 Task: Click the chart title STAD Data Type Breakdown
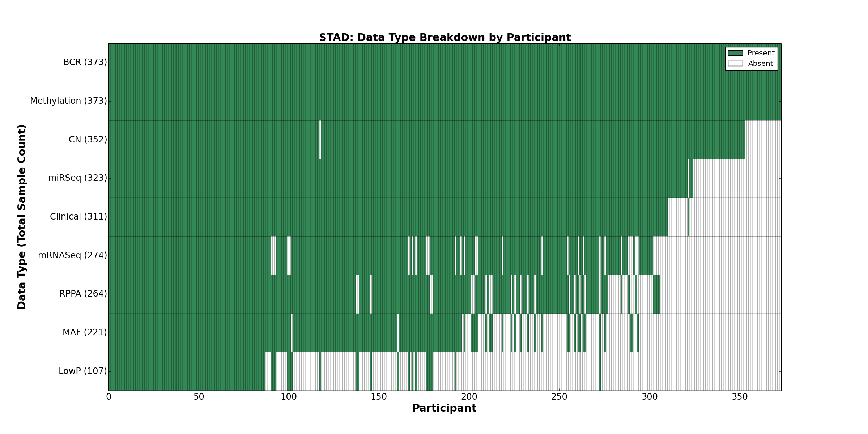(444, 38)
